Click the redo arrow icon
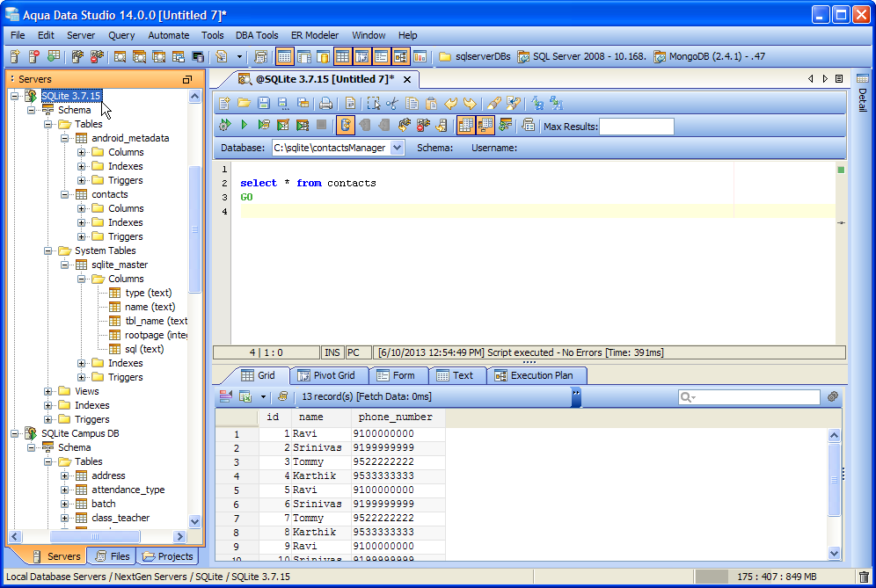876x588 pixels. pyautogui.click(x=470, y=104)
